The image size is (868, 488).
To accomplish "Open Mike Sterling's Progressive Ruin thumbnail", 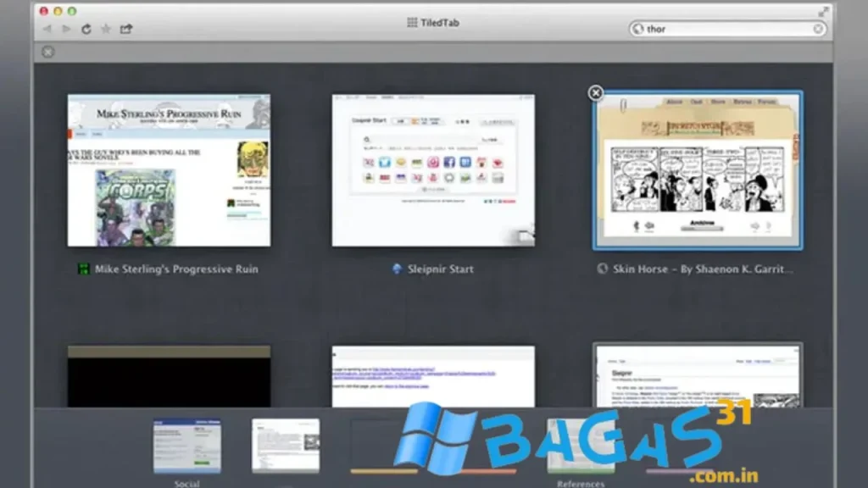I will point(169,170).
